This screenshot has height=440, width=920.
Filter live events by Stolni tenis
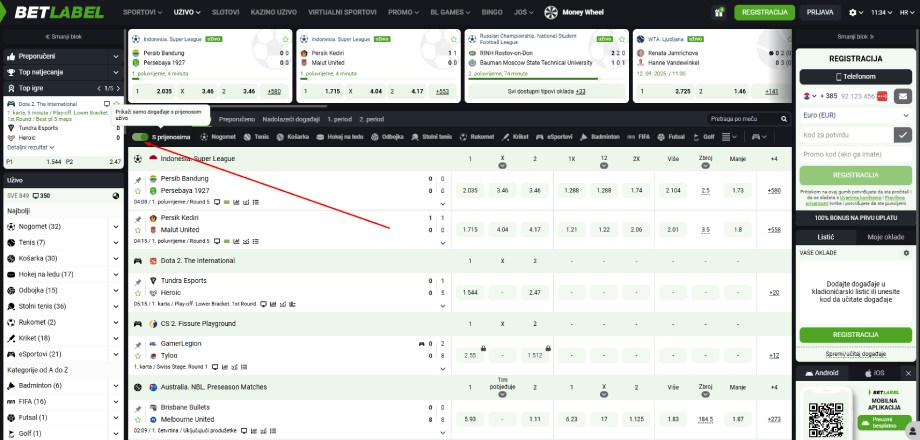pos(431,137)
